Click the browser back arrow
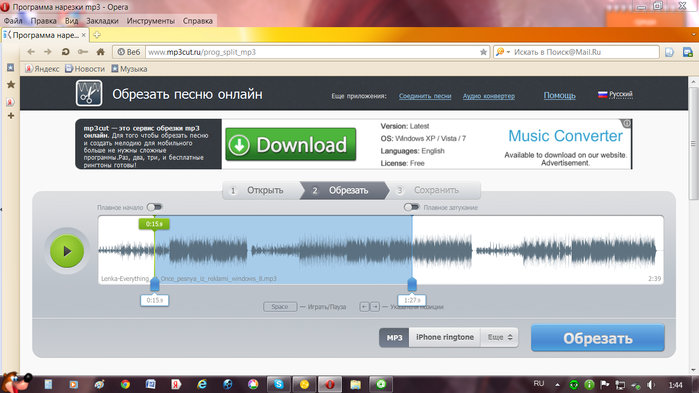 pyautogui.click(x=31, y=52)
